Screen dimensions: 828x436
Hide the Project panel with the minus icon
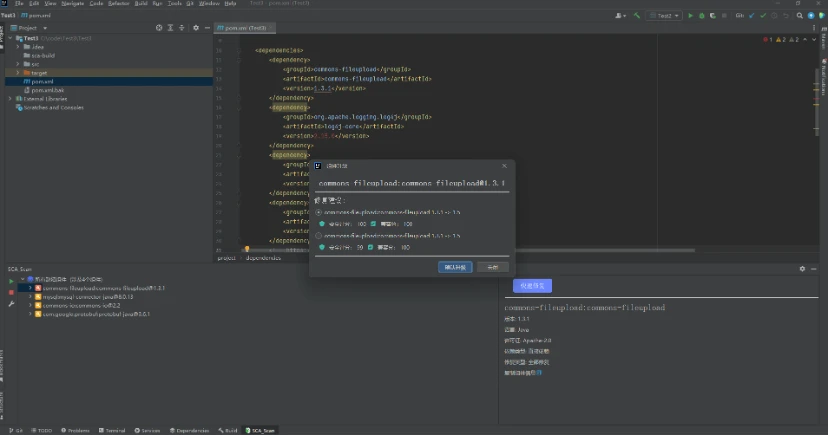coord(207,28)
